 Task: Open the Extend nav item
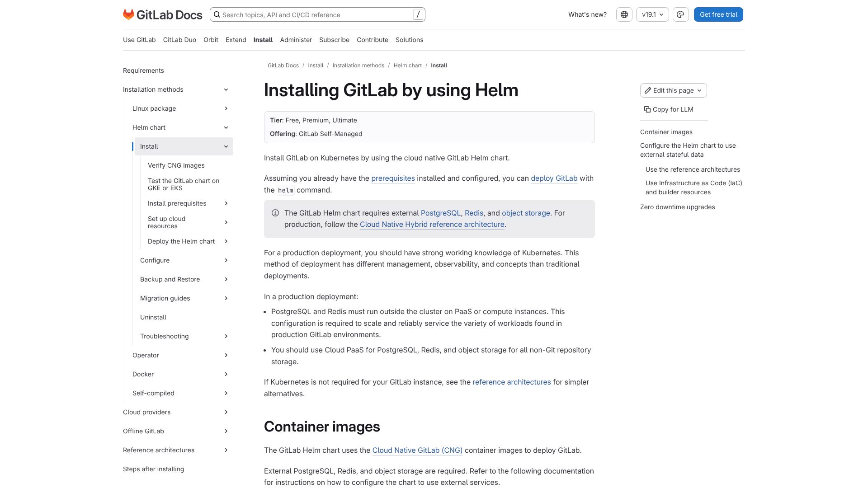point(236,40)
